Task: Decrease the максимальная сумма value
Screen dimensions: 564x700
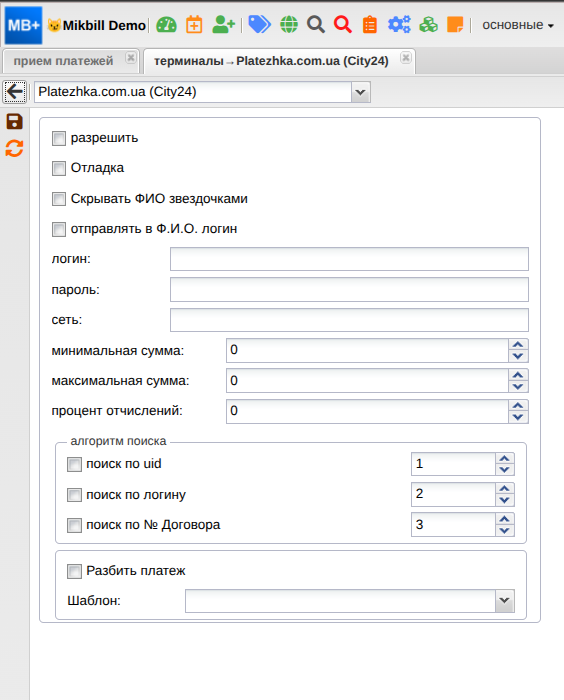Action: pyautogui.click(x=518, y=387)
